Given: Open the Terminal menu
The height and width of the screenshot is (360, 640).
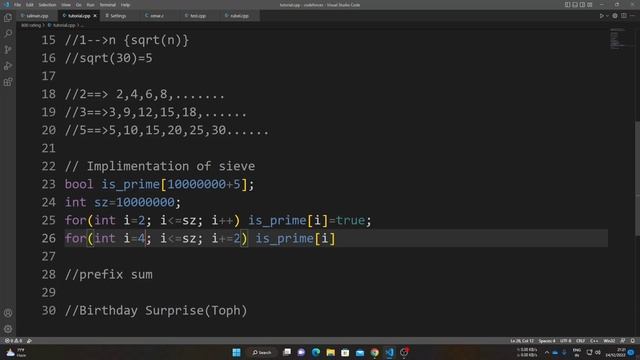Looking at the screenshot, I should click(108, 5).
